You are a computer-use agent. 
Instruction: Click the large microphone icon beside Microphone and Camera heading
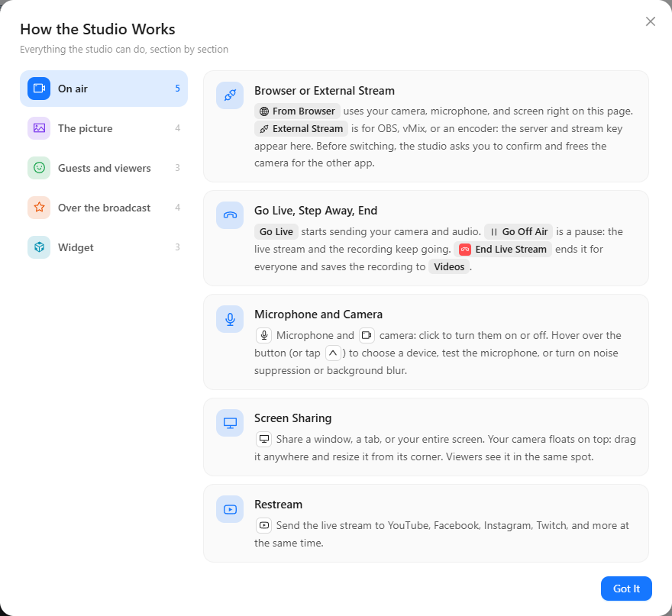tap(230, 319)
